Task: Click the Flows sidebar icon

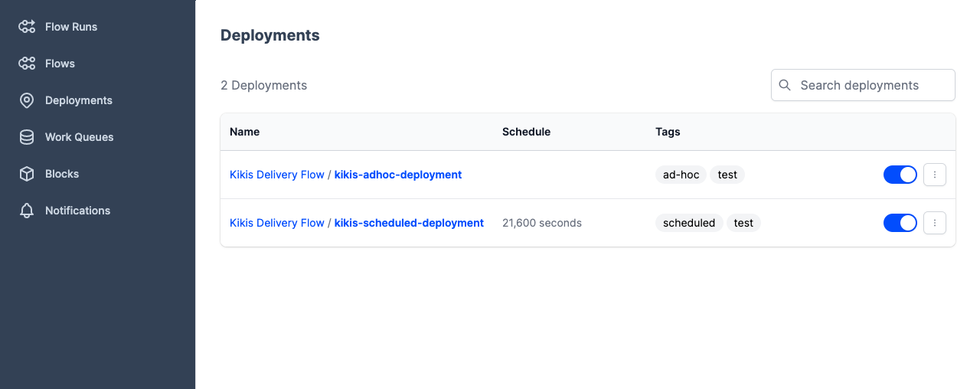Action: pos(27,64)
